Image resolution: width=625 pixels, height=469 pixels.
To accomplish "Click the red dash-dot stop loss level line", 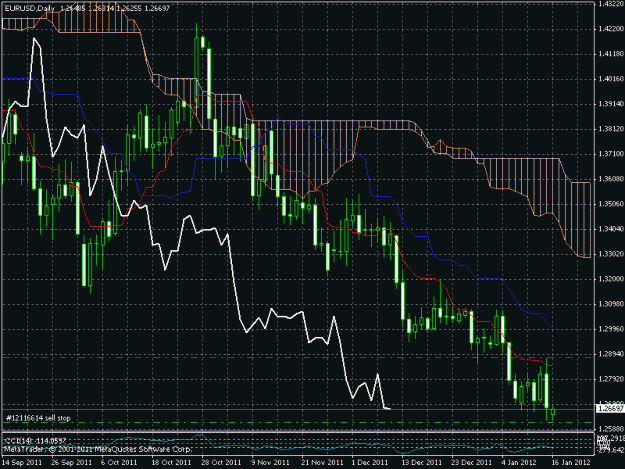I will pos(297,357).
